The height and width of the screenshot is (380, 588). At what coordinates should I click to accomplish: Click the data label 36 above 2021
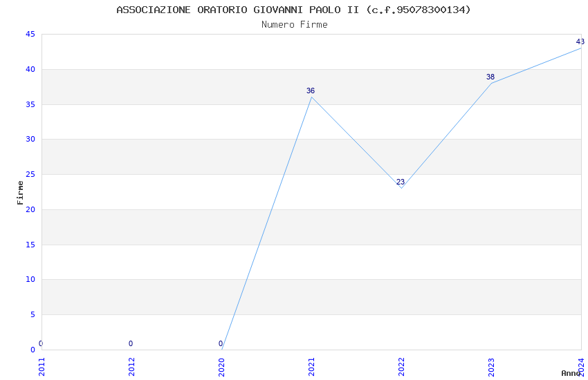[x=311, y=91]
